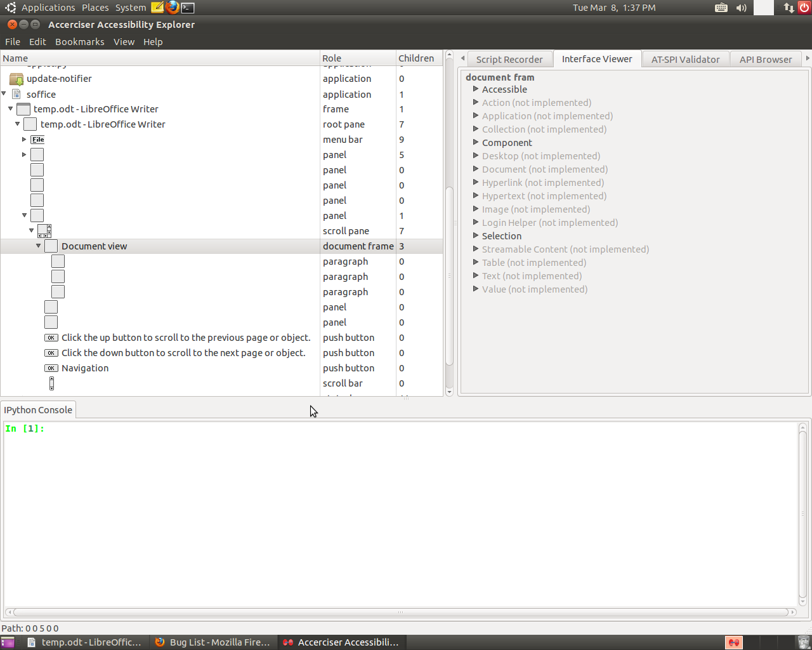812x650 pixels.
Task: Switch to the AT-SPI Validator tab
Action: pyautogui.click(x=685, y=60)
